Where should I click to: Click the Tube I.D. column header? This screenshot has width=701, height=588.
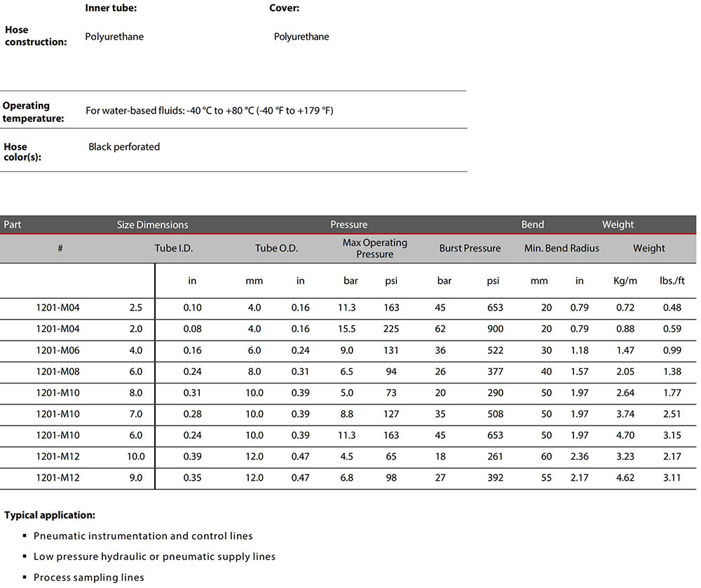click(174, 248)
